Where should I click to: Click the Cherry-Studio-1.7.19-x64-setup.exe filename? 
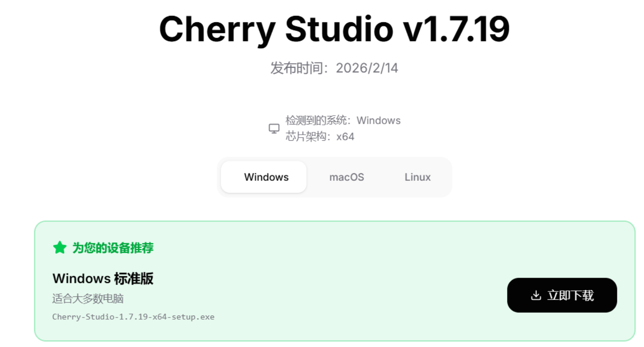click(133, 317)
